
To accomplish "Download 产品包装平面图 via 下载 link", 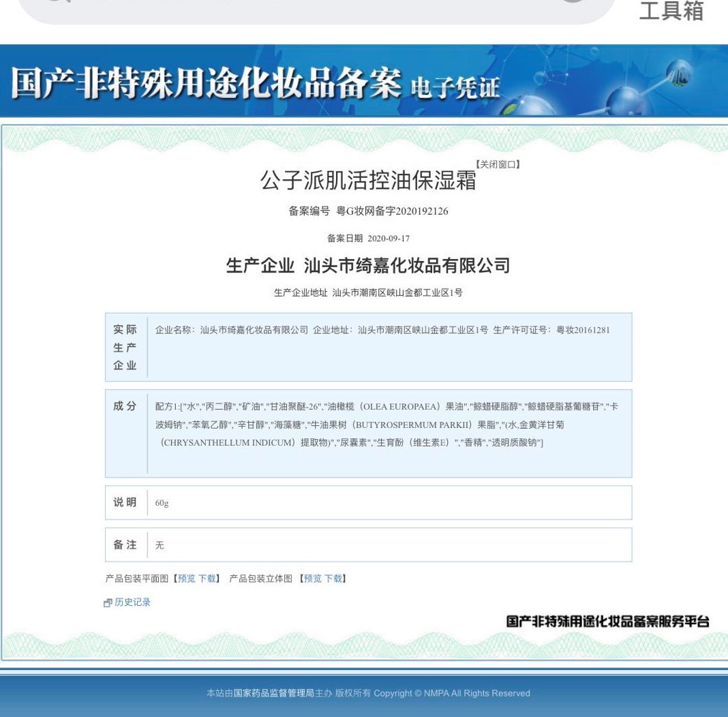I will [x=207, y=578].
